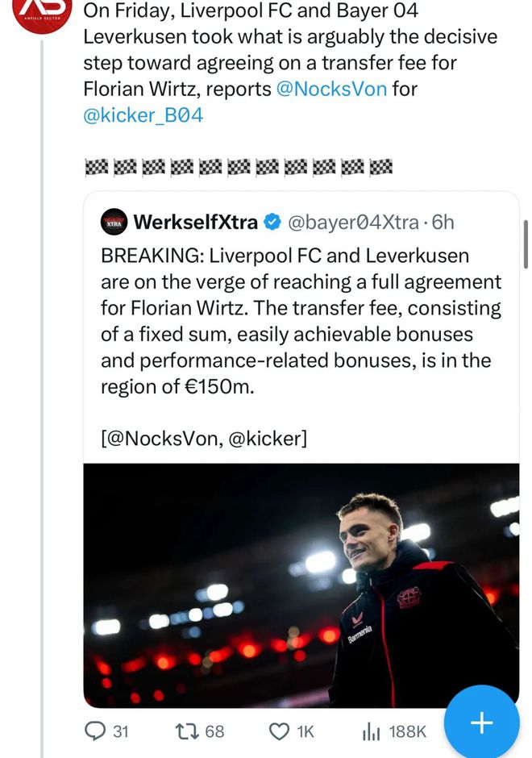Open the @NocksVon mention in main tweet
The image size is (532, 758).
(331, 89)
